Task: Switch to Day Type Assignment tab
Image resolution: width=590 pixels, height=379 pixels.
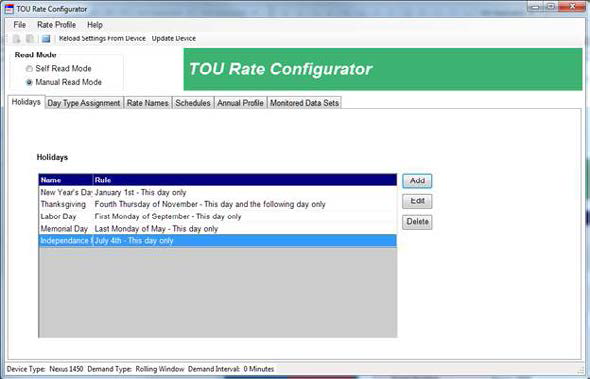Action: point(84,103)
